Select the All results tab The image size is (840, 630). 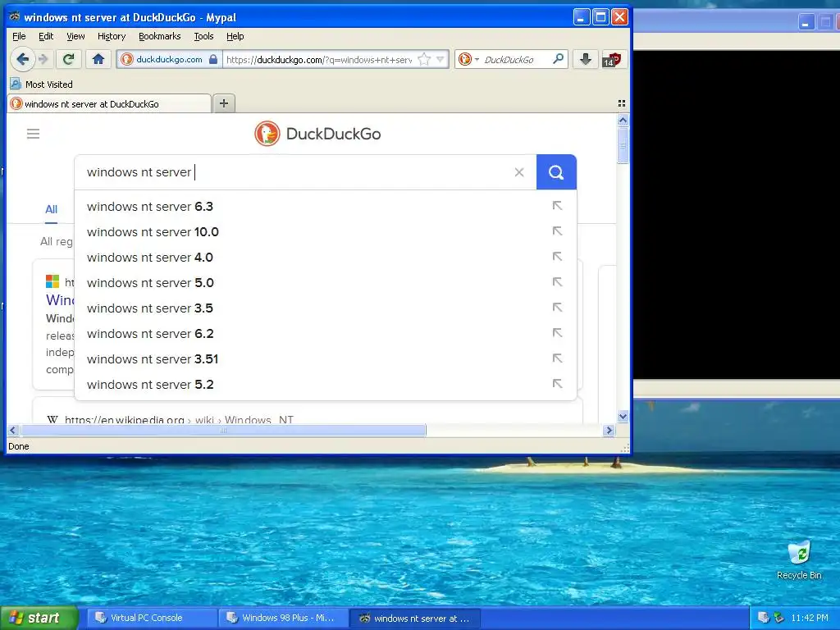click(x=51, y=209)
